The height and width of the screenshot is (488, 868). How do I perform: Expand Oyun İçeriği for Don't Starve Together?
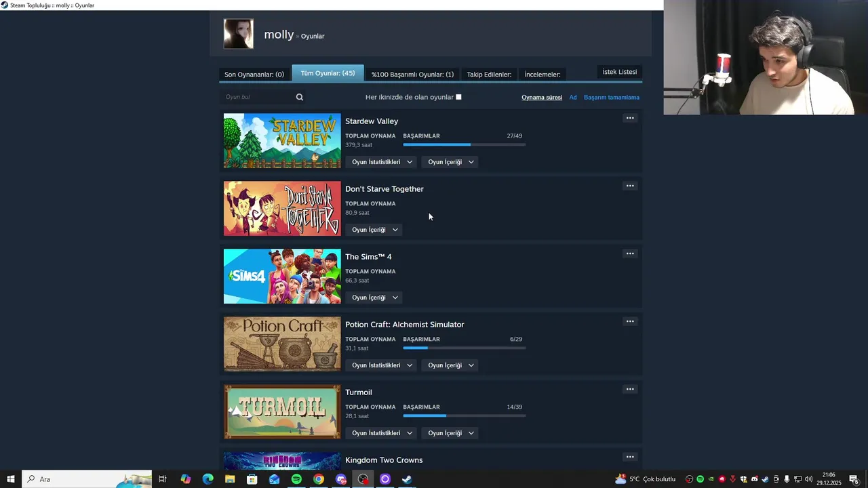[x=374, y=230]
